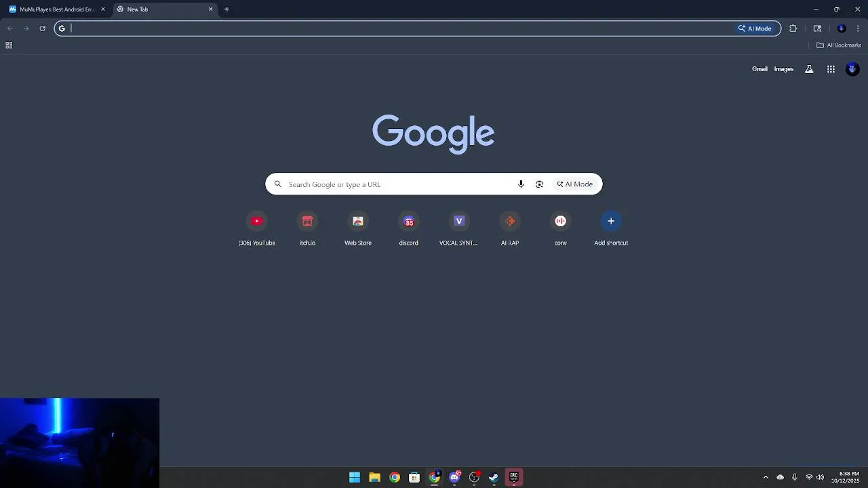Close the New Tab tab
868x488 pixels.
(210, 9)
